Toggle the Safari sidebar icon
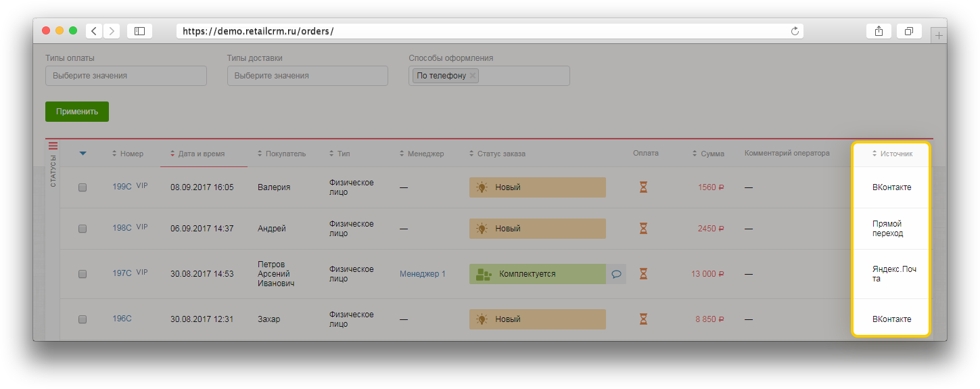 139,31
